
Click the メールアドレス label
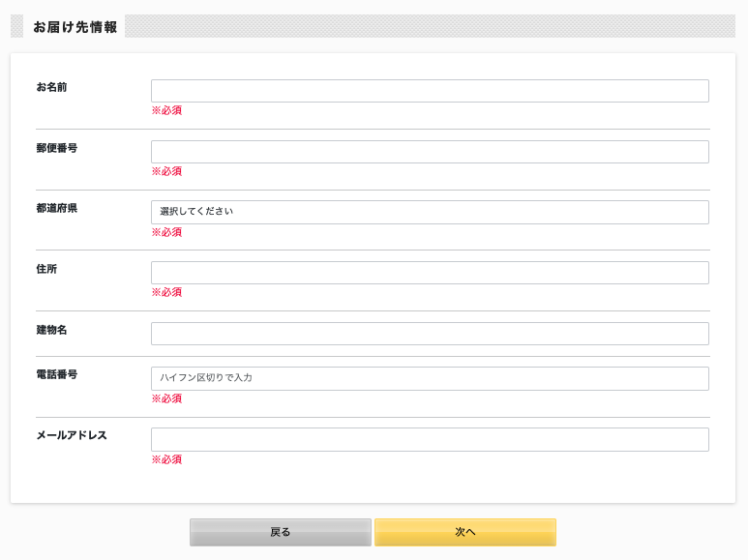(x=72, y=435)
